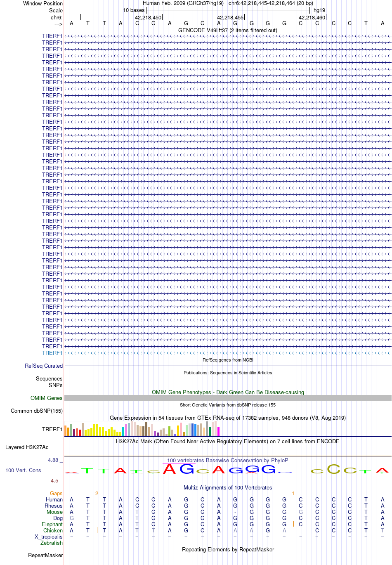The width and height of the screenshot is (392, 565).
Task: Click the light-blue TRERF1 label at bottom of GENCODE list
Action: tap(52, 353)
